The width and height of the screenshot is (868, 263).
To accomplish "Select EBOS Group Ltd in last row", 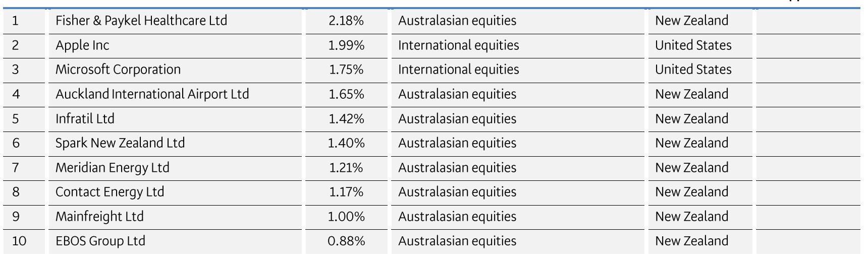I will point(100,241).
